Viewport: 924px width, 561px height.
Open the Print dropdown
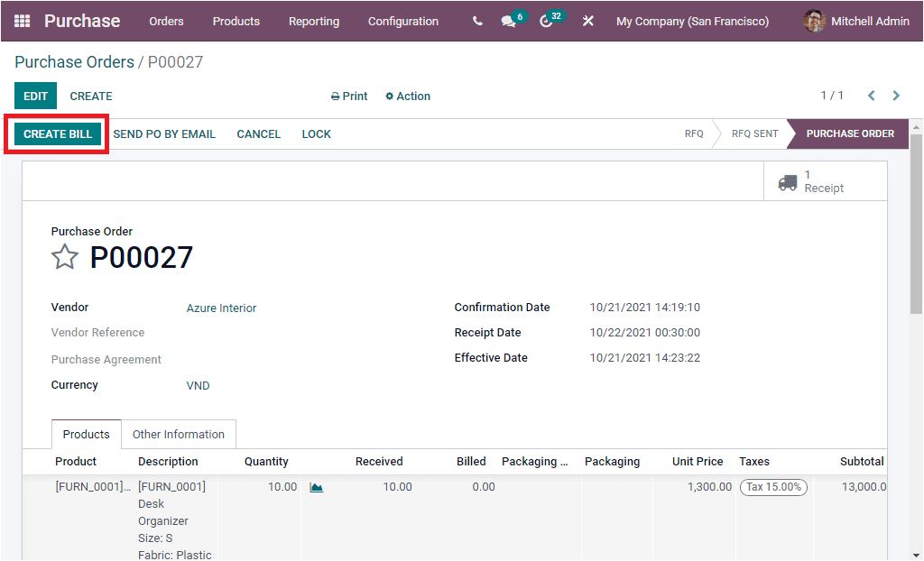[348, 96]
